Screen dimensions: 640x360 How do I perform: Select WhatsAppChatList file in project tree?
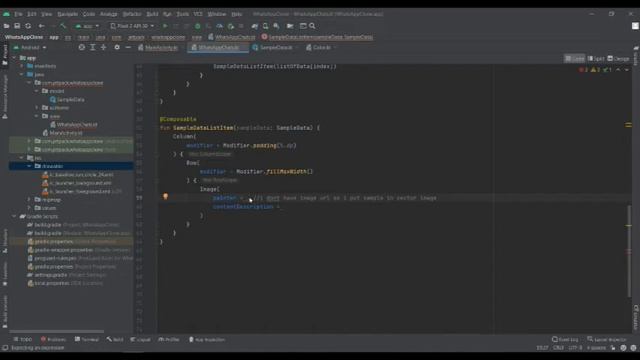[x=73, y=124]
